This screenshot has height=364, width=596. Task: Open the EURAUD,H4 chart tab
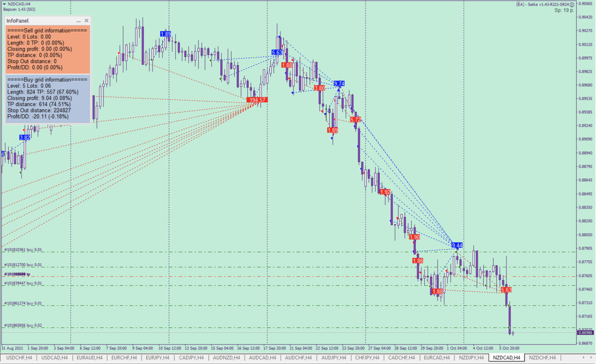[89, 358]
